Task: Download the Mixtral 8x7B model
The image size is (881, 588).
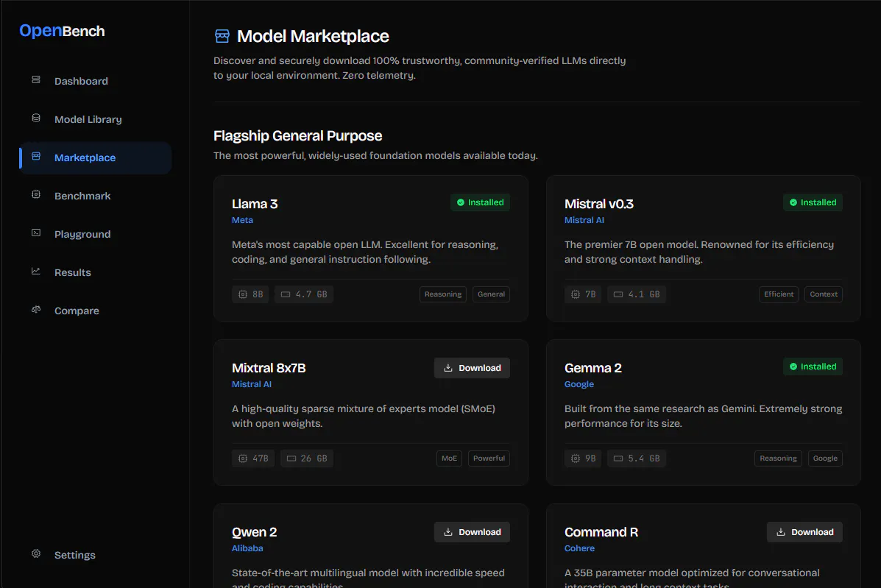Action: [472, 368]
